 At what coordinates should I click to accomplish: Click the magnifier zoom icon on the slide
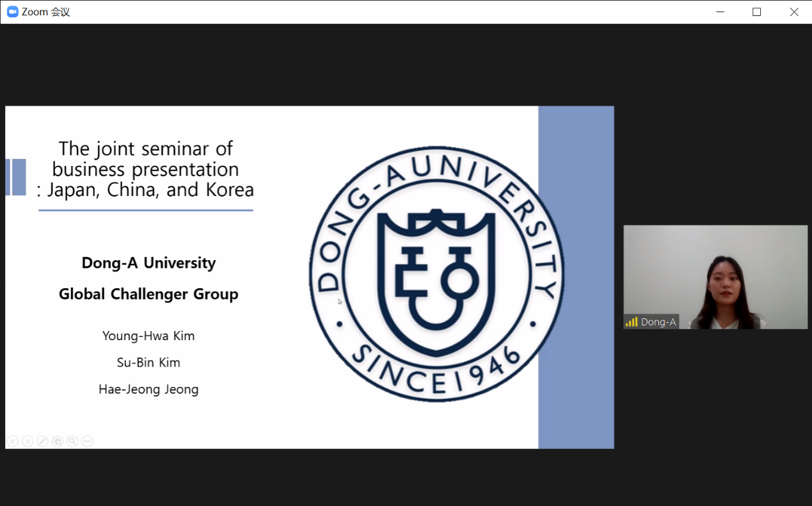(x=72, y=441)
